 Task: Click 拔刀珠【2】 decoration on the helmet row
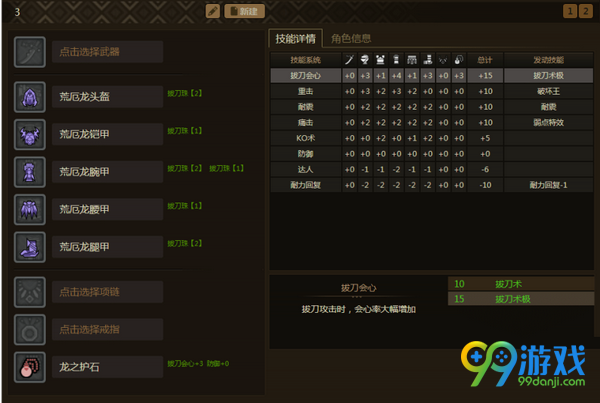pos(184,93)
